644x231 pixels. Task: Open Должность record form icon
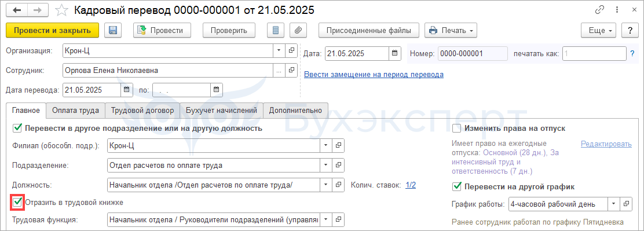point(338,185)
